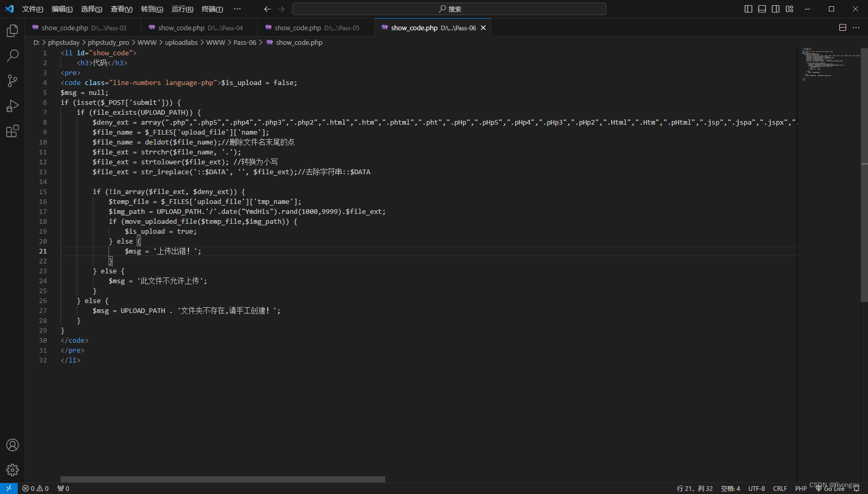Expand the Pass-06 breadcrumb
This screenshot has width=868, height=494.
coord(245,42)
